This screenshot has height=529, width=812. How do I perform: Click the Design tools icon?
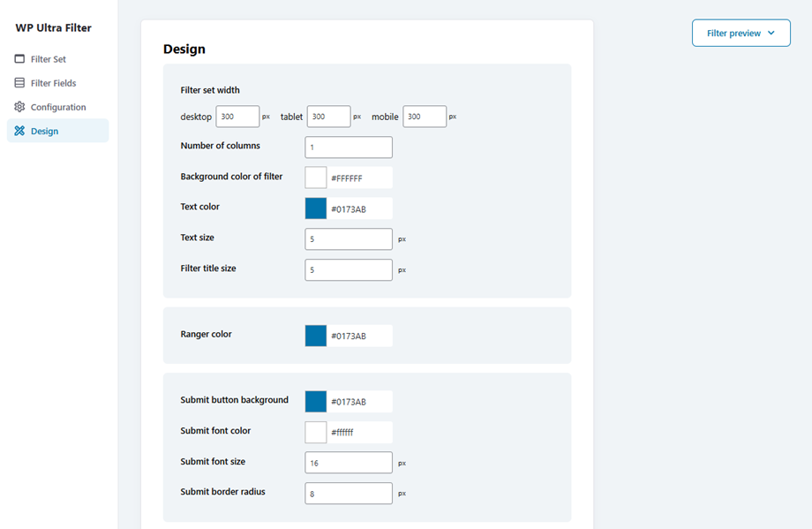tap(19, 131)
